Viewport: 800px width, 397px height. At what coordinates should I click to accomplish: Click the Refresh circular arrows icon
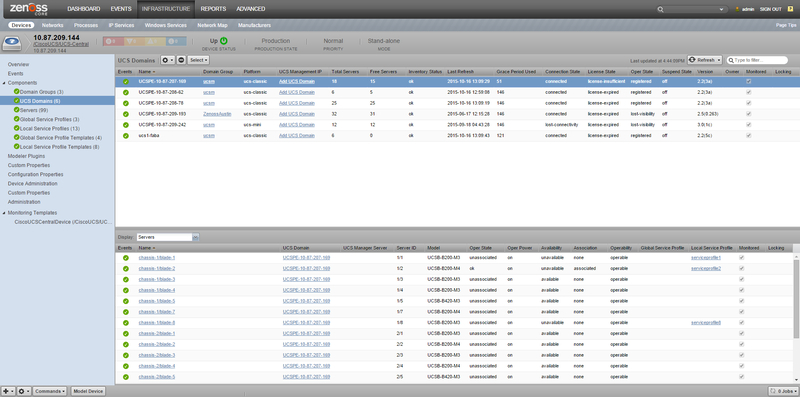pyautogui.click(x=692, y=60)
